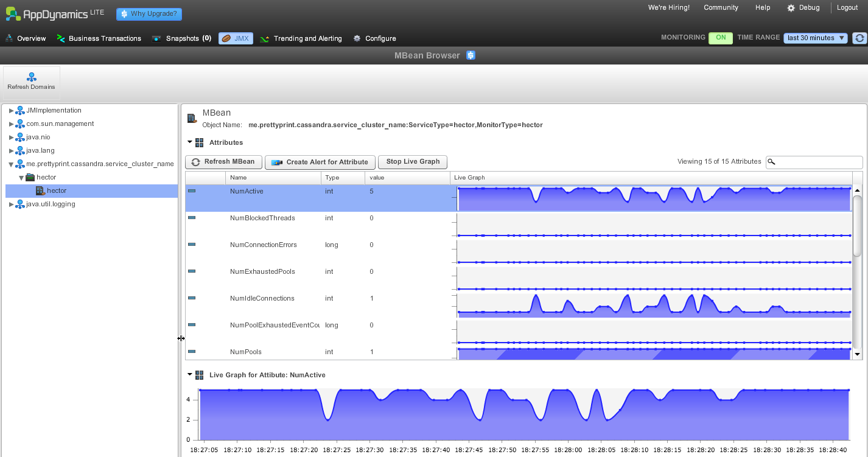Click the MBean header icon
The width and height of the screenshot is (868, 457).
tap(192, 118)
